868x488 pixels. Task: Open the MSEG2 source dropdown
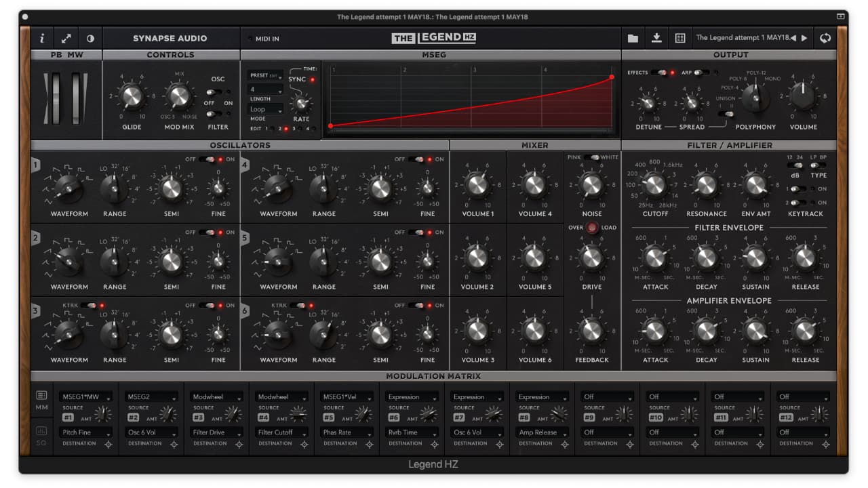151,397
